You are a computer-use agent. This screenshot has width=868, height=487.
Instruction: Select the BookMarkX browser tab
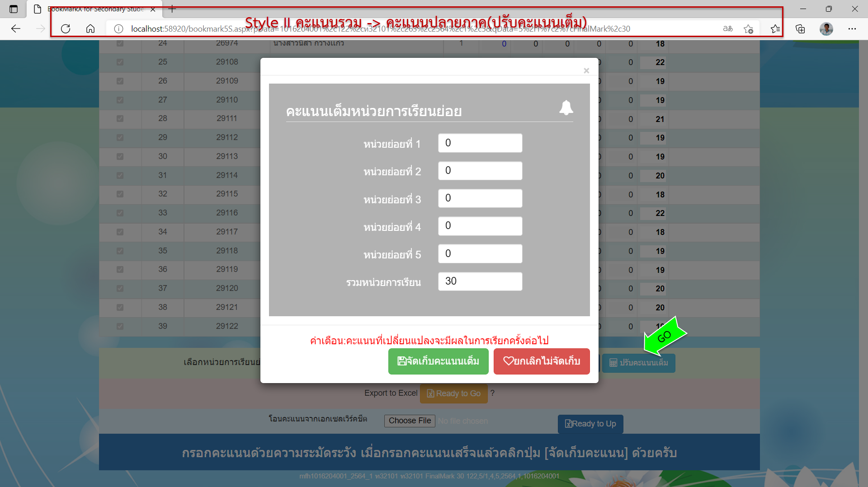(95, 9)
